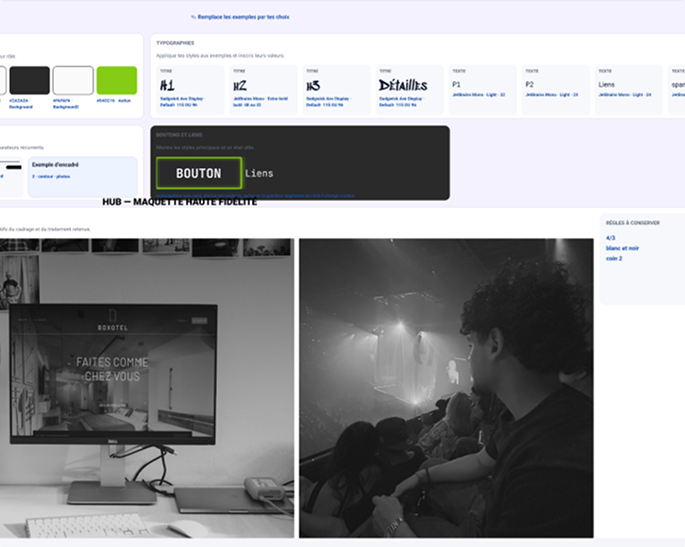
Task: Select the 'Exemple d'encadré' card title
Action: point(55,165)
